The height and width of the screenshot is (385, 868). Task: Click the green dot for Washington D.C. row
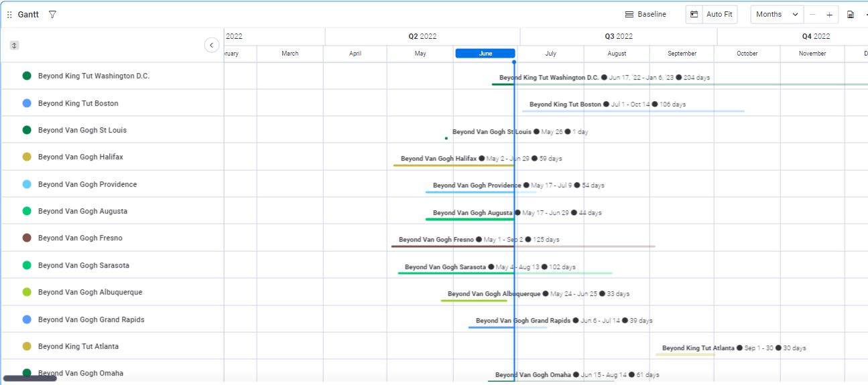27,76
